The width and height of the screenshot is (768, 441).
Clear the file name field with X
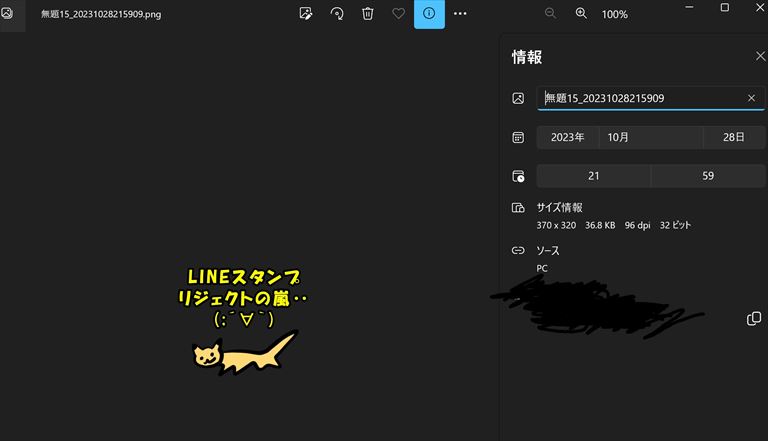pos(751,98)
